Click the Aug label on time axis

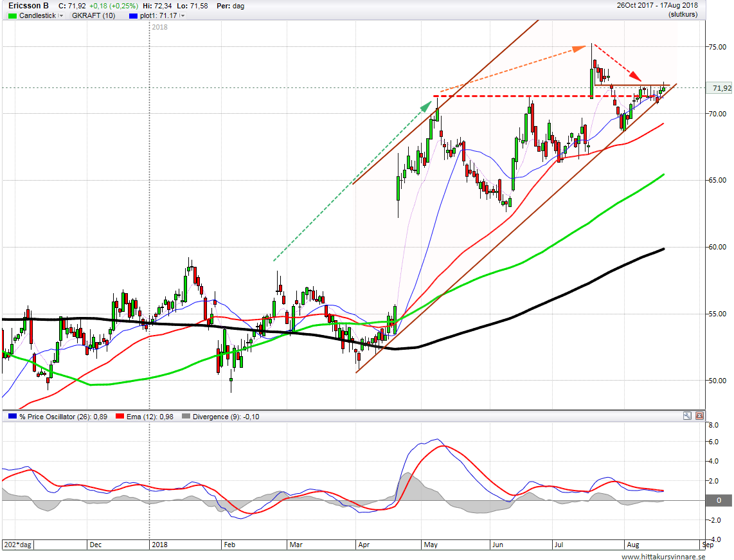(633, 545)
